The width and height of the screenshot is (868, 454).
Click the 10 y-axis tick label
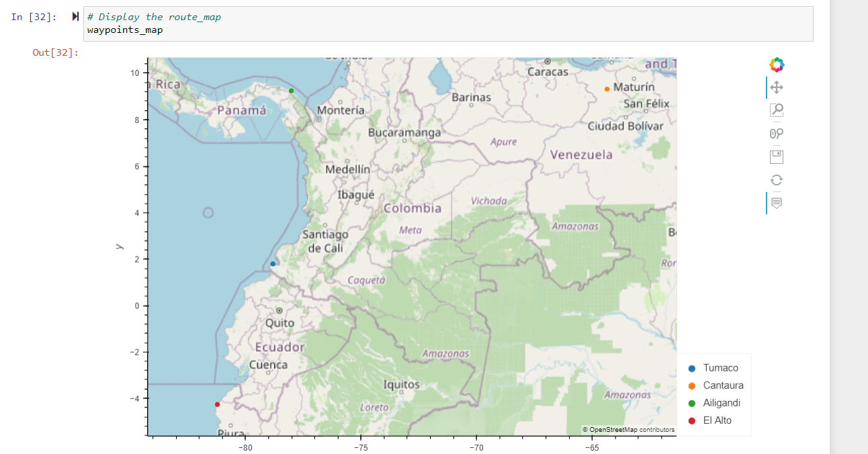[x=135, y=73]
